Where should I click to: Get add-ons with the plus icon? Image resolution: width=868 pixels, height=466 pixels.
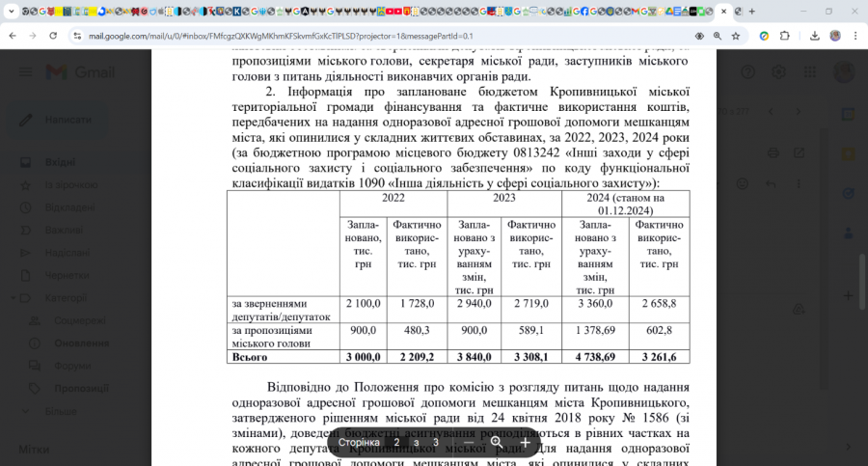(x=848, y=296)
